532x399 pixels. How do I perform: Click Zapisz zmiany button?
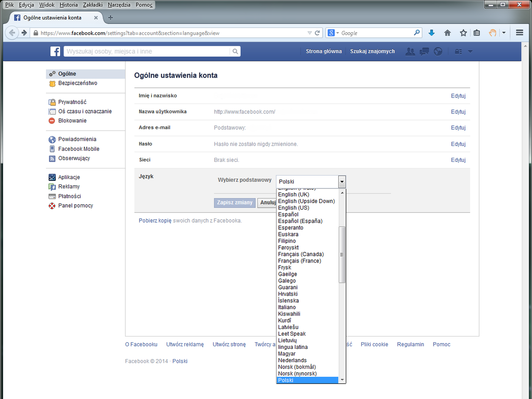click(235, 203)
